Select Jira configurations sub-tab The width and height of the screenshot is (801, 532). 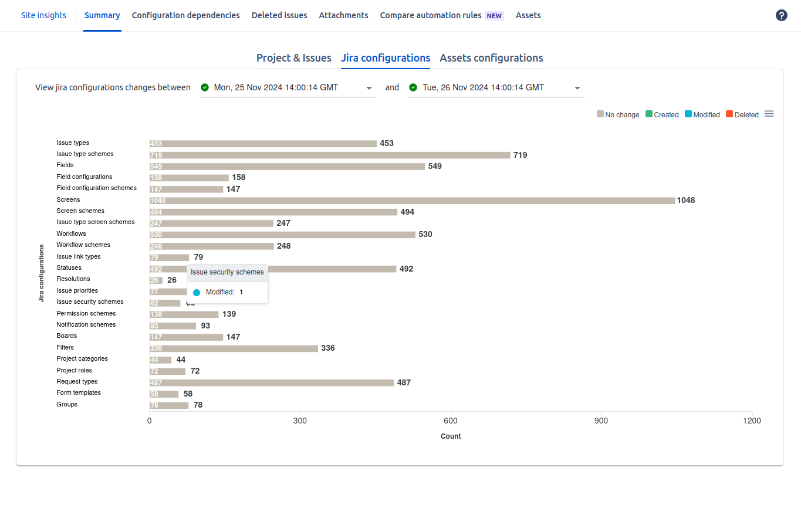(386, 58)
